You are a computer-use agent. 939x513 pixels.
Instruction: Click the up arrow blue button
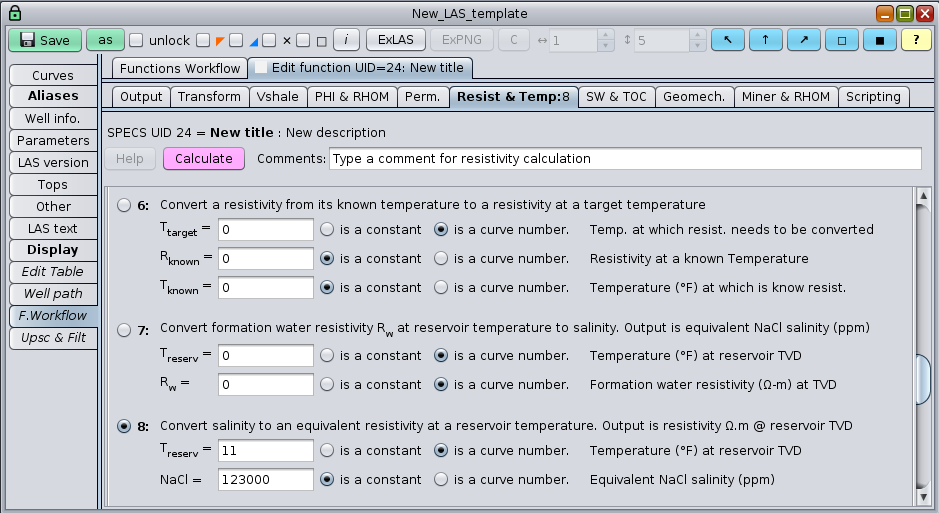pos(765,40)
